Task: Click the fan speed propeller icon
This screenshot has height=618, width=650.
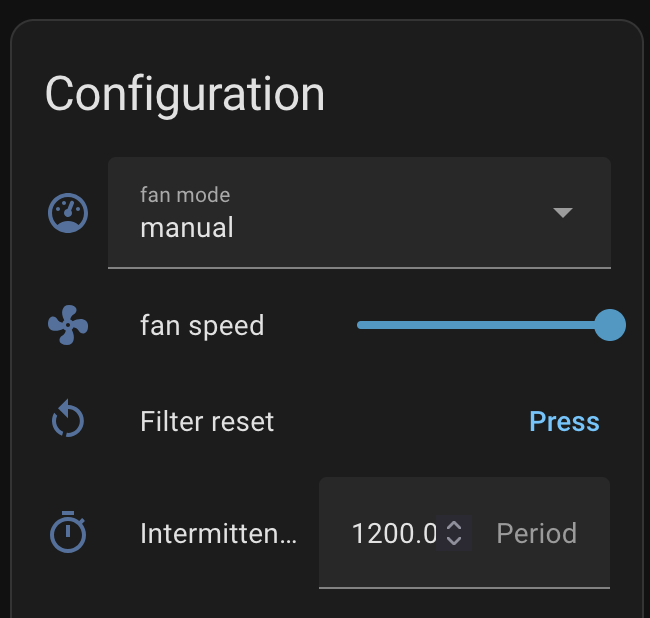Action: click(x=69, y=325)
